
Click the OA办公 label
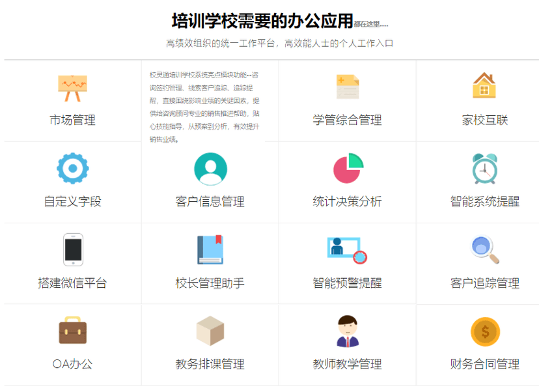72,364
